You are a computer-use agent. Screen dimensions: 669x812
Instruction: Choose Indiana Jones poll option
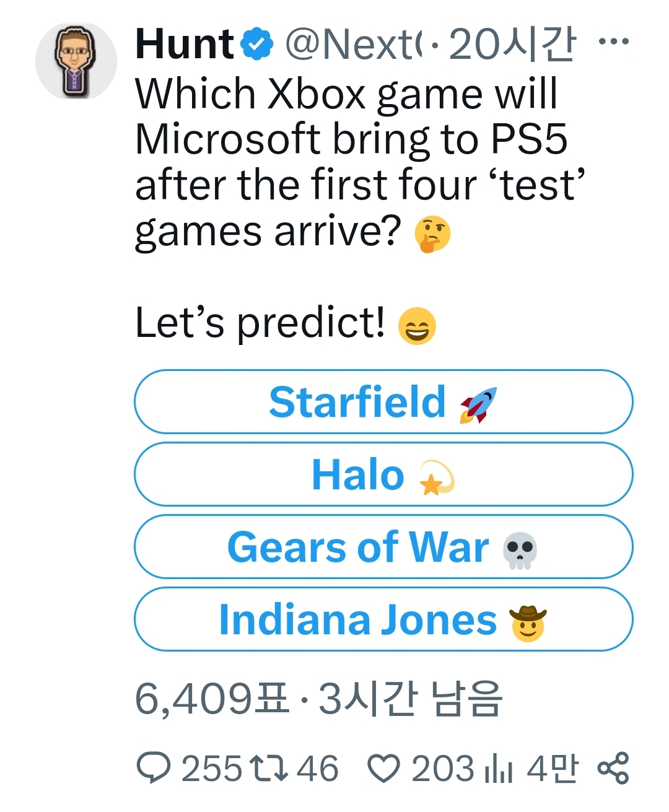tap(383, 619)
